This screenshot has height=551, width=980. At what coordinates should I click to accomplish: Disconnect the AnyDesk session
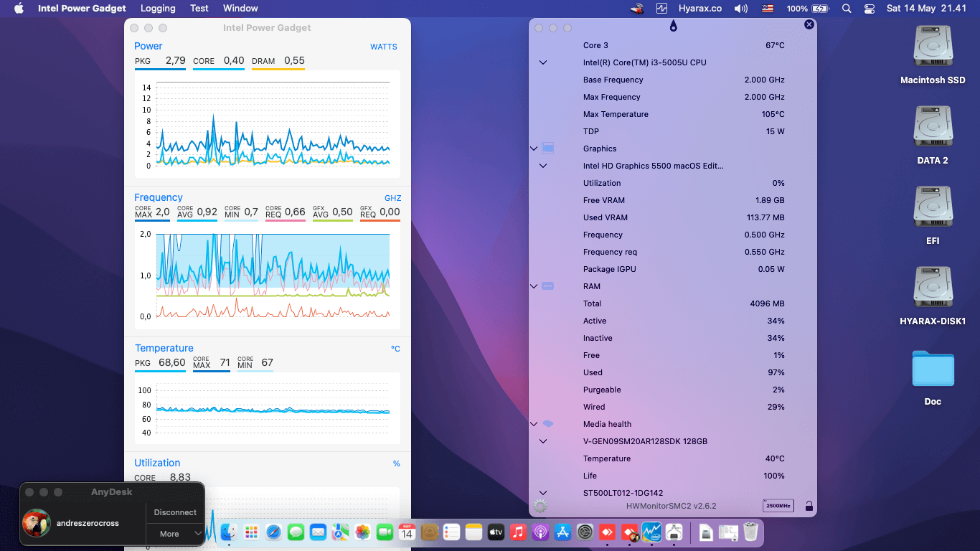175,512
